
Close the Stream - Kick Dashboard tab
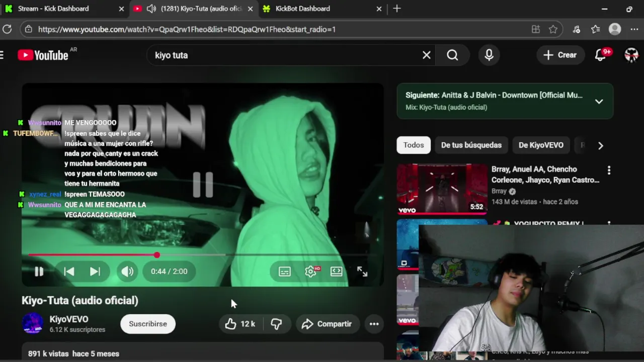click(x=121, y=9)
